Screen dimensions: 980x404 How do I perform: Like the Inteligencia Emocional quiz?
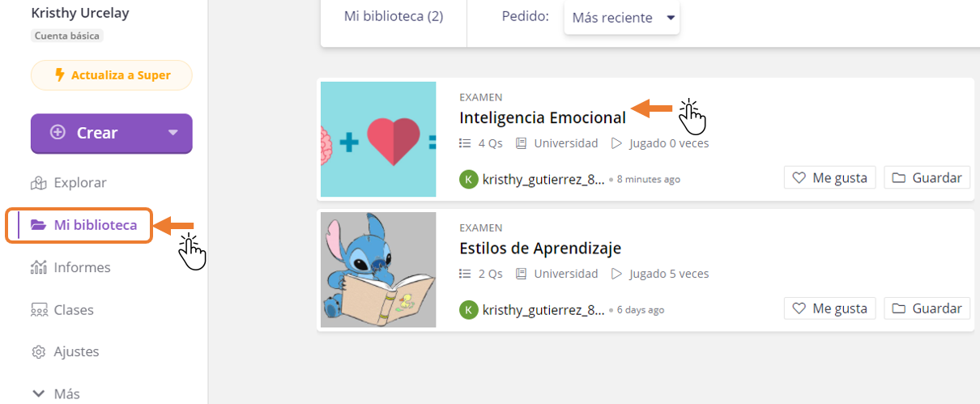tap(829, 178)
